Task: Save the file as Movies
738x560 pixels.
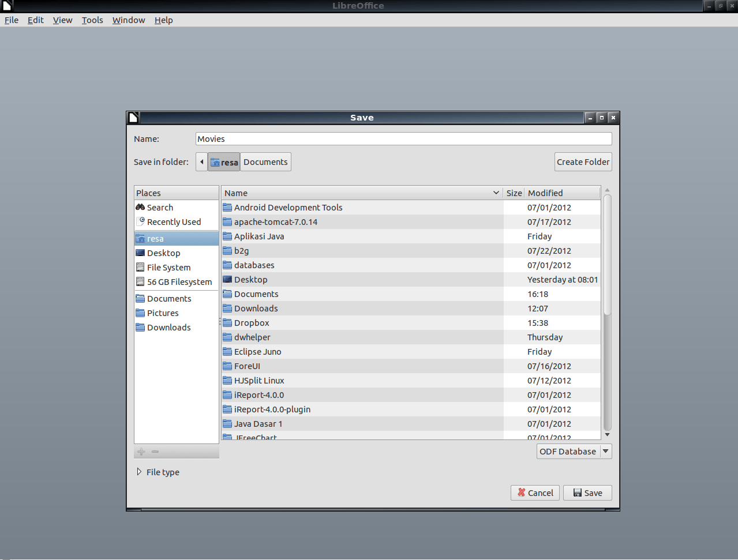Action: click(587, 493)
